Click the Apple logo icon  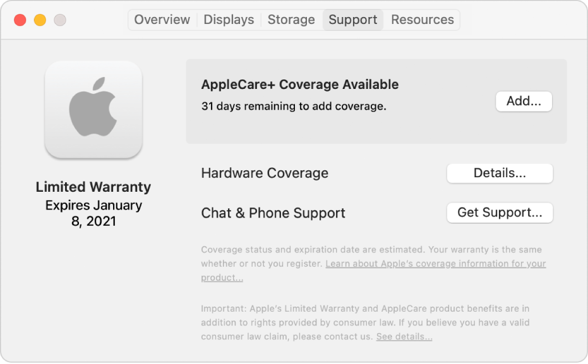93,109
